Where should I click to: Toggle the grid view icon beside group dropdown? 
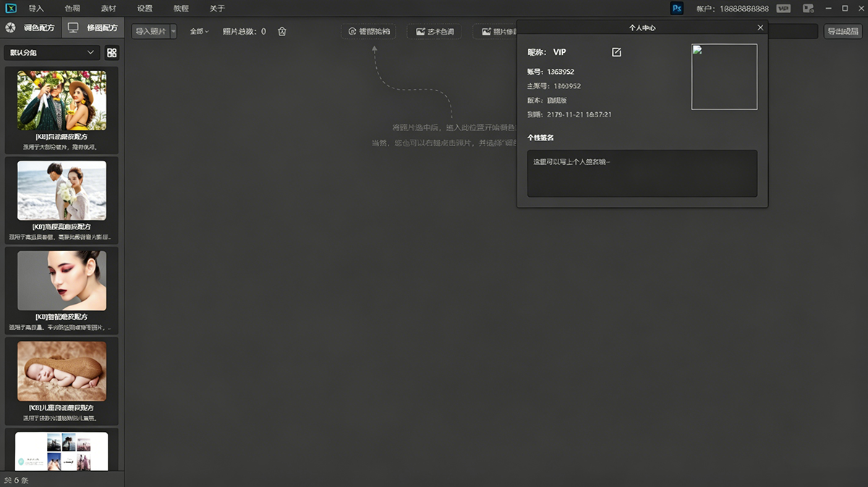tap(112, 53)
